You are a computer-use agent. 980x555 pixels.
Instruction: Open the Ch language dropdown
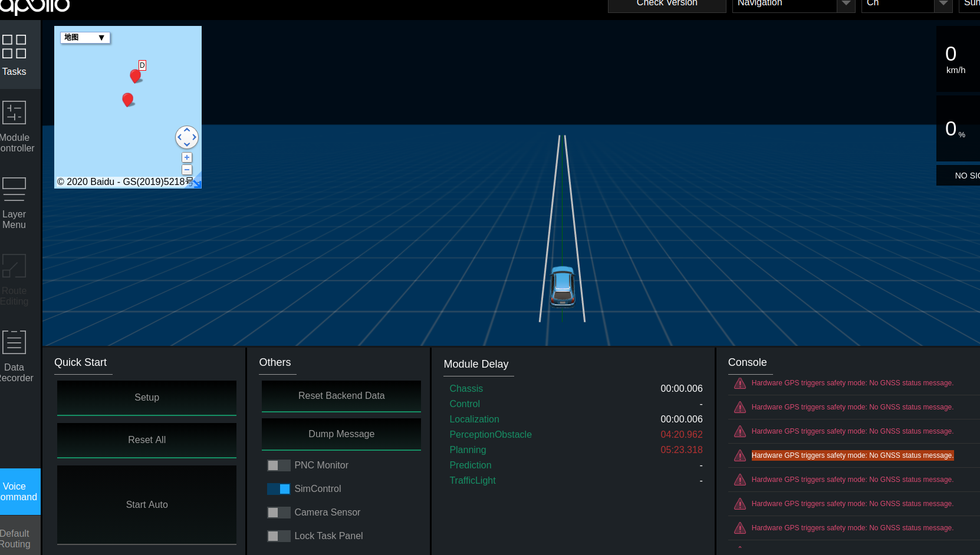click(906, 4)
